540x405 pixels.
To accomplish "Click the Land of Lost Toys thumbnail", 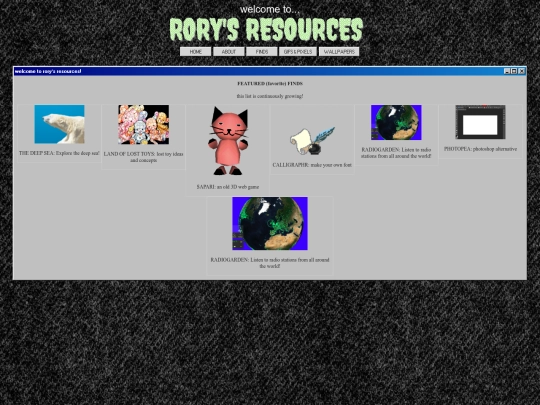I will point(144,124).
